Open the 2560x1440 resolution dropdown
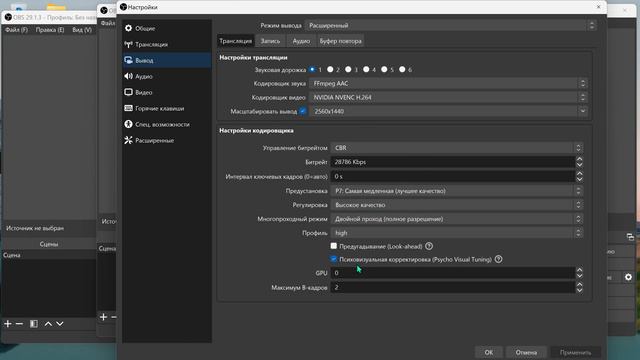 (448, 111)
